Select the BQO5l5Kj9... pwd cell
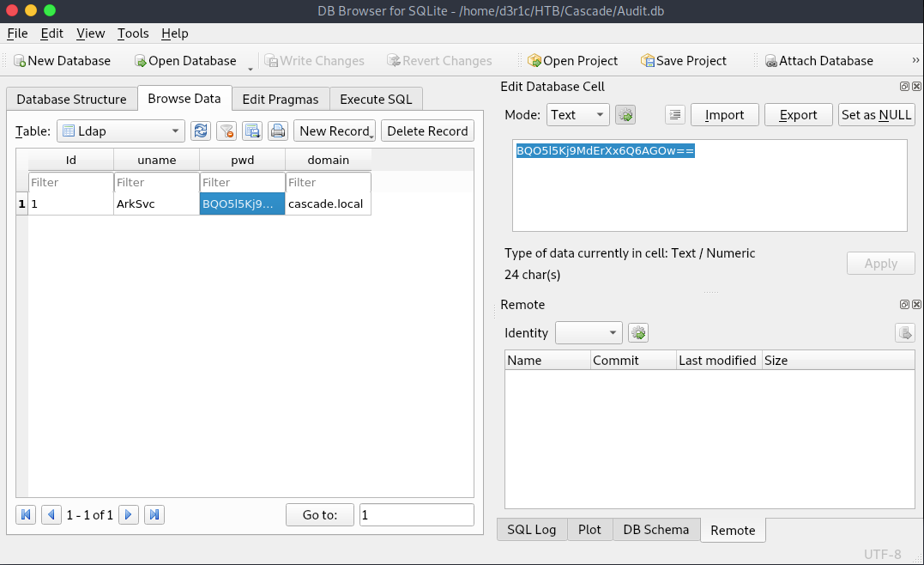 coord(242,204)
